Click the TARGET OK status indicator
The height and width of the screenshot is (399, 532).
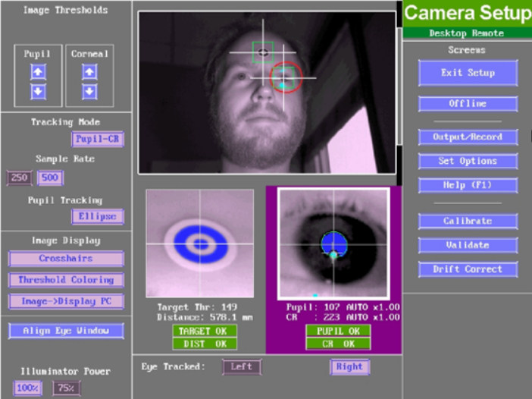point(205,331)
